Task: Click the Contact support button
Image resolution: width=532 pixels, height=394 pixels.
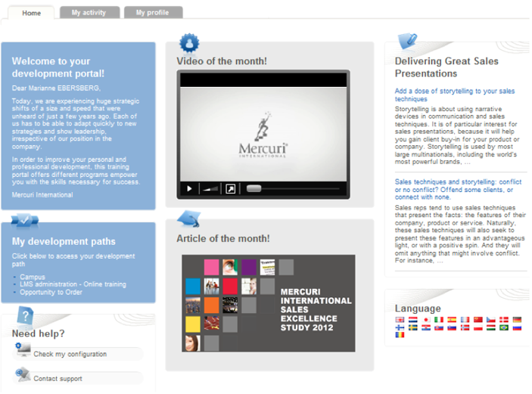Action: tap(79, 378)
